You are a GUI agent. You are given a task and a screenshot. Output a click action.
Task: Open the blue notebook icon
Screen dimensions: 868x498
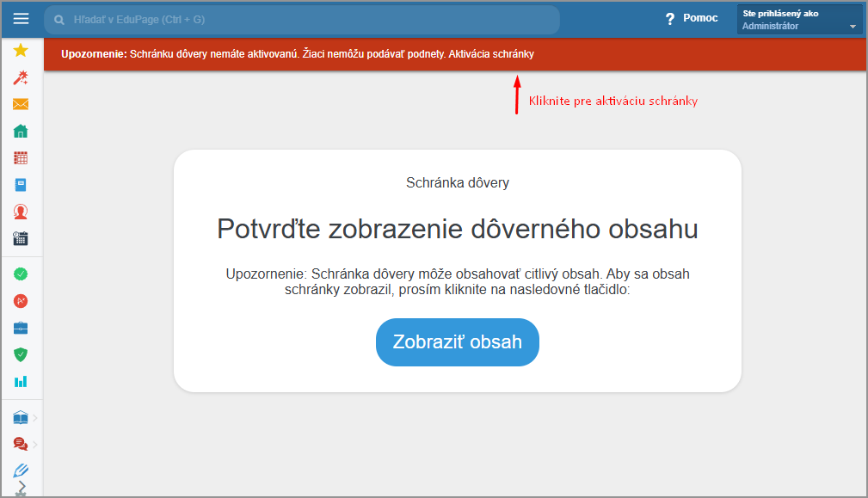tap(21, 185)
